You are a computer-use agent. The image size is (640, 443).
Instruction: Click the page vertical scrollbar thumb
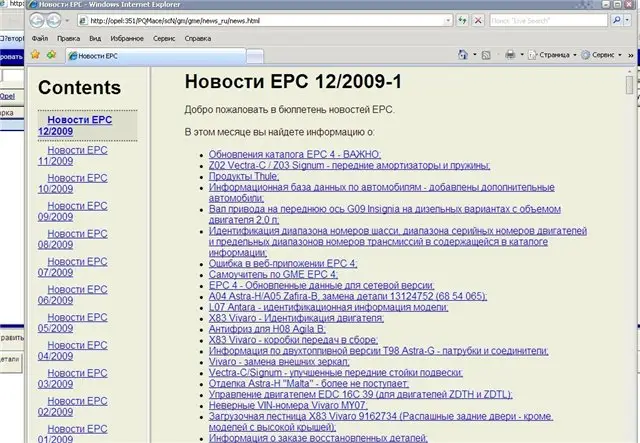pos(629,85)
